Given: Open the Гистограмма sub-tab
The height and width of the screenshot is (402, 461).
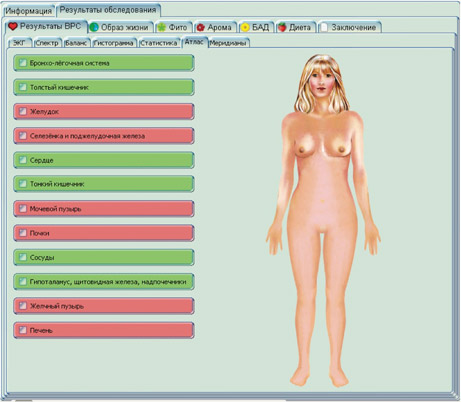Looking at the screenshot, I should [114, 43].
